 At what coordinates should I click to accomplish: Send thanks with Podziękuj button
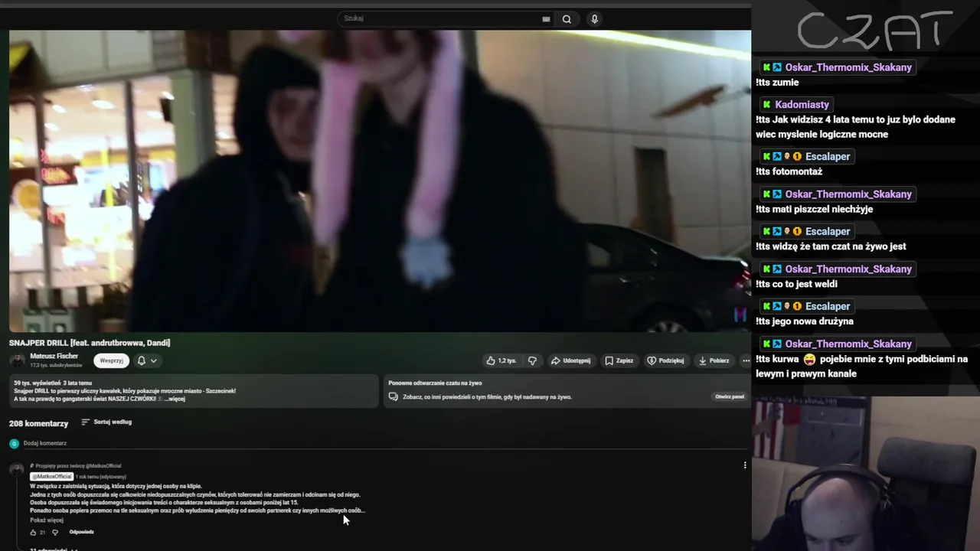(x=665, y=360)
